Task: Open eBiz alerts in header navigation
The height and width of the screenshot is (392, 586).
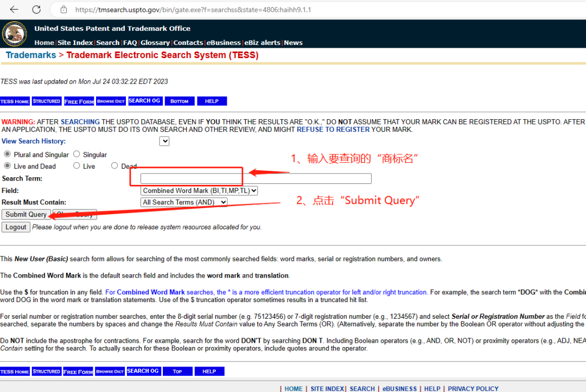Action: 263,43
